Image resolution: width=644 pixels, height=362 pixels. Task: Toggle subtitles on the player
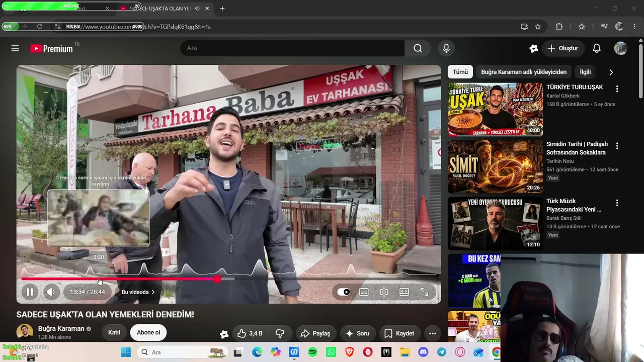[364, 292]
